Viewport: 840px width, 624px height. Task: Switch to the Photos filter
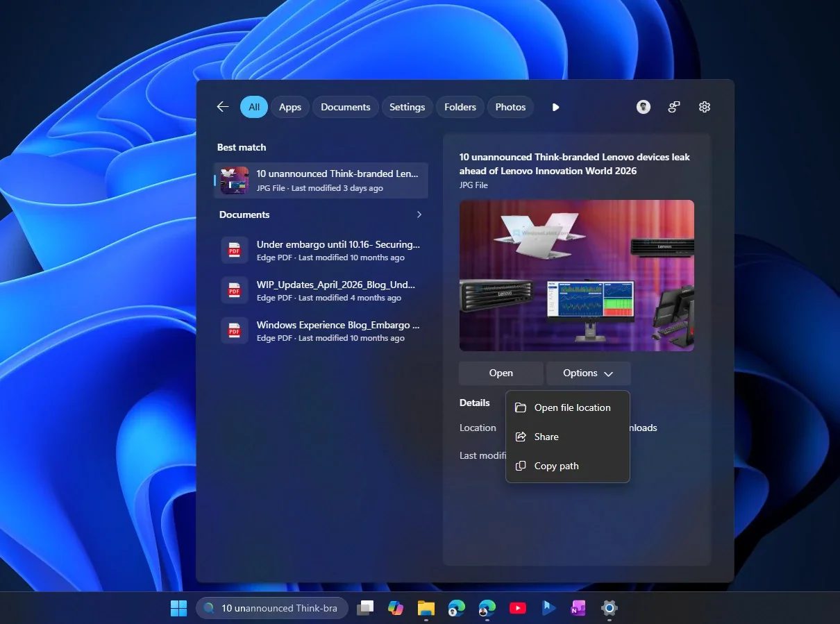tap(511, 107)
